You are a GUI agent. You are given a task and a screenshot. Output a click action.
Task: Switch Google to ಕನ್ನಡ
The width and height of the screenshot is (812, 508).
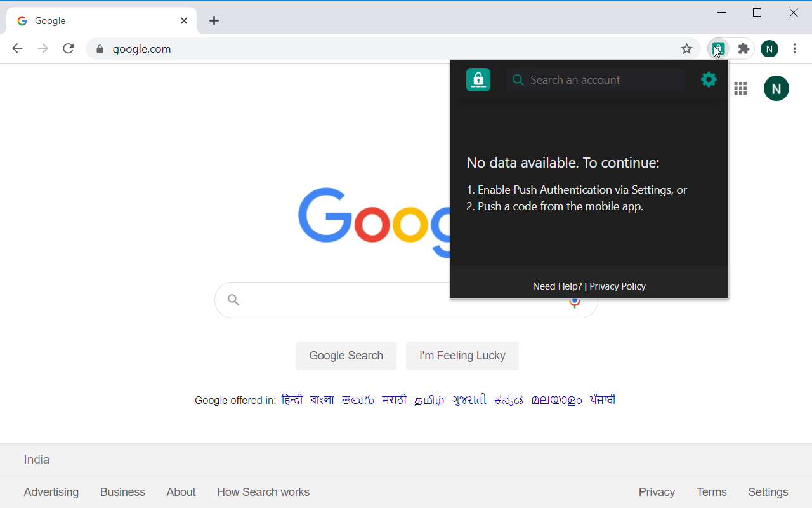(x=509, y=400)
